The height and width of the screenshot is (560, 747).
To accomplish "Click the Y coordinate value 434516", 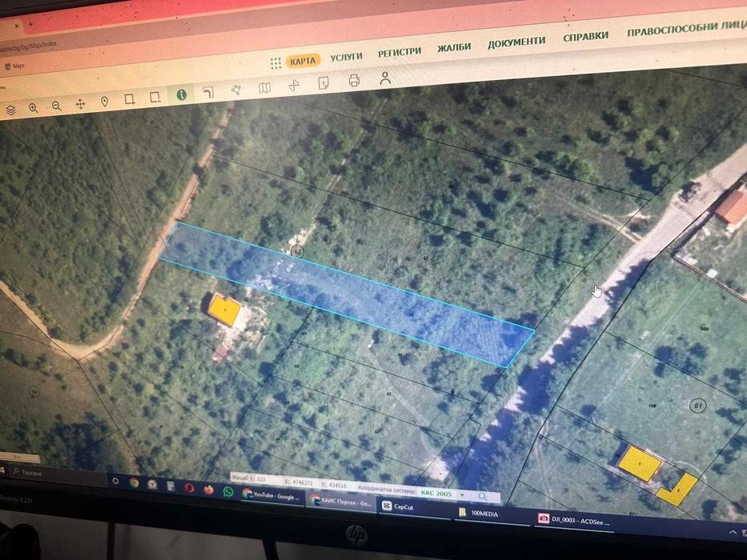I will point(337,486).
